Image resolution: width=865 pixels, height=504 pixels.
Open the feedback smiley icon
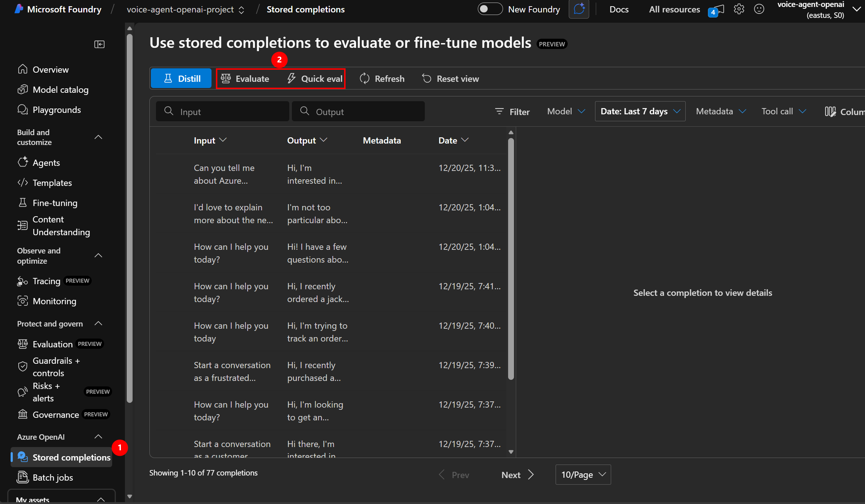(759, 9)
